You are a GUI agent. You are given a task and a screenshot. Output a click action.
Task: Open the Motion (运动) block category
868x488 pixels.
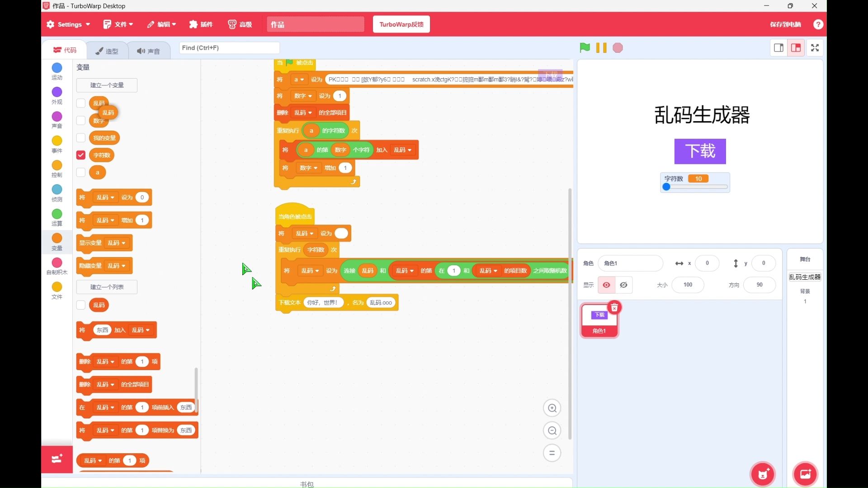(x=57, y=71)
